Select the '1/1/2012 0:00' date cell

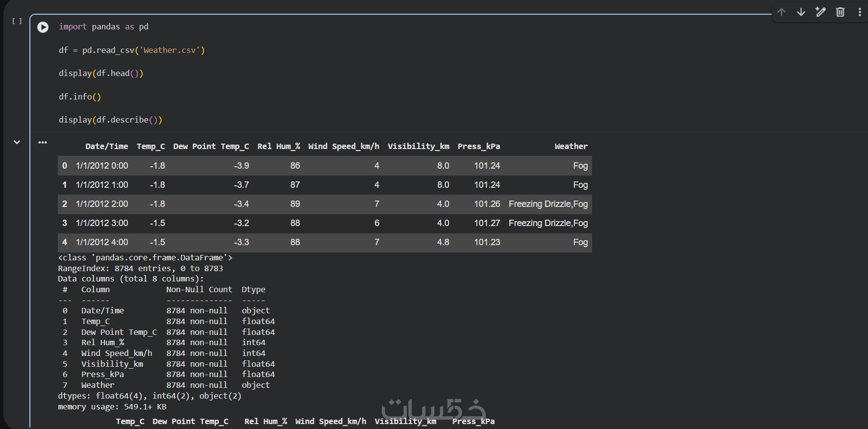102,166
